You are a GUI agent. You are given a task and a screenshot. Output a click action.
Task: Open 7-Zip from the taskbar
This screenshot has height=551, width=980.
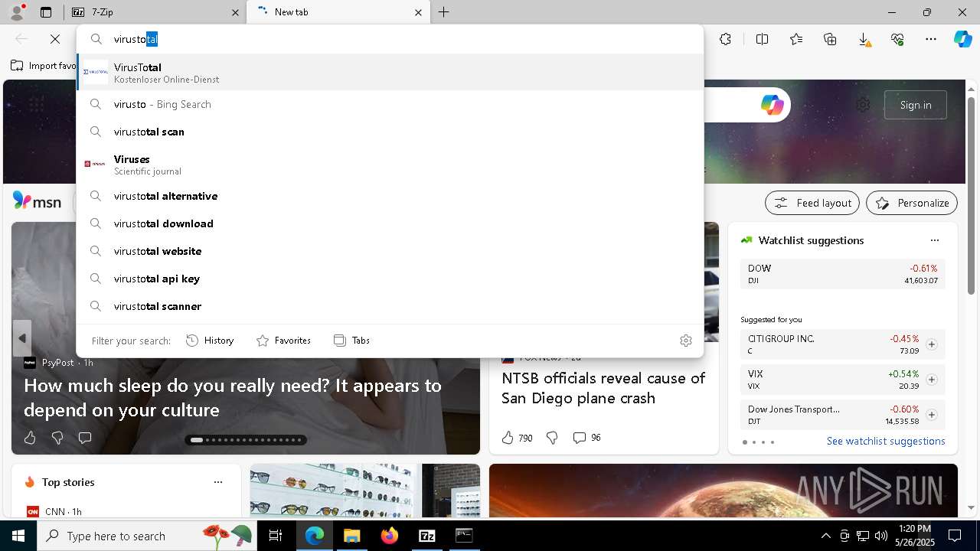click(x=427, y=536)
